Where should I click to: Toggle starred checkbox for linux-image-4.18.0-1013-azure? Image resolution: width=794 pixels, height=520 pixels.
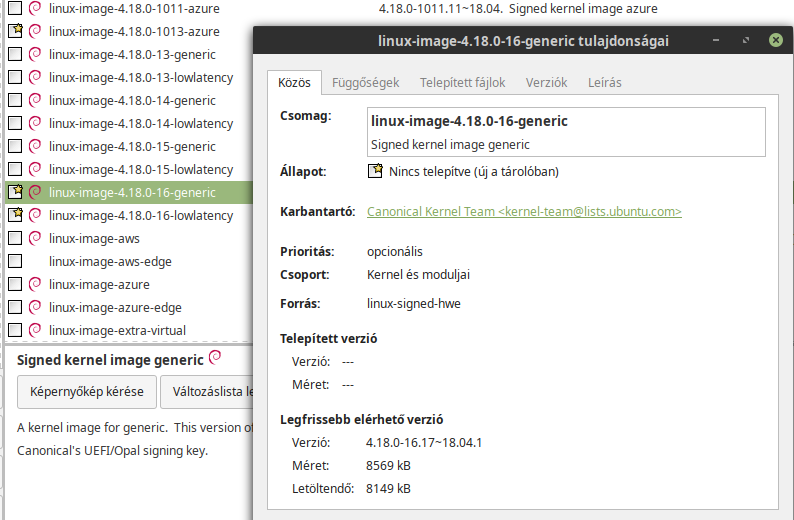click(x=15, y=31)
